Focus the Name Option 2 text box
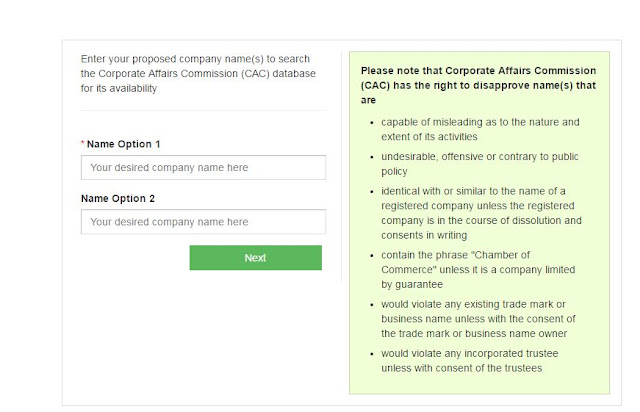The image size is (640, 412). (x=203, y=222)
